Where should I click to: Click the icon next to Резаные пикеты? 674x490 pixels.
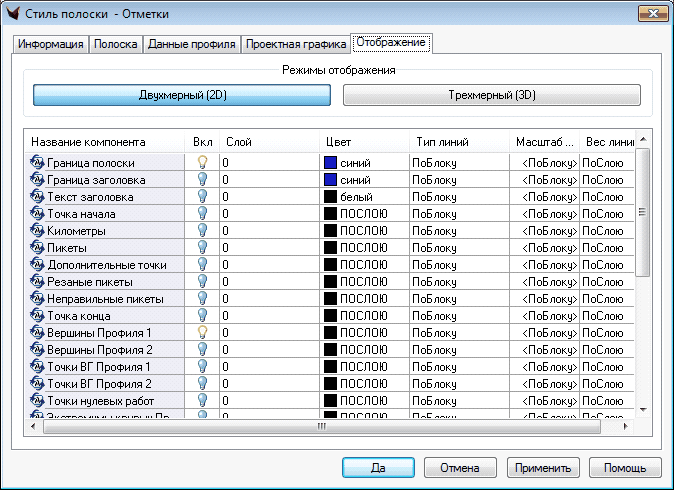38,281
